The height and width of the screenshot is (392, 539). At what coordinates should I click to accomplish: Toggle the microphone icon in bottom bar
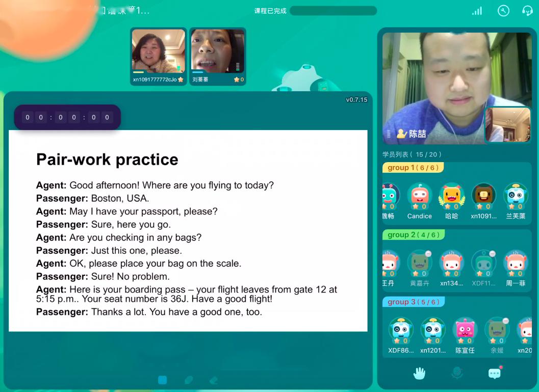tap(457, 373)
